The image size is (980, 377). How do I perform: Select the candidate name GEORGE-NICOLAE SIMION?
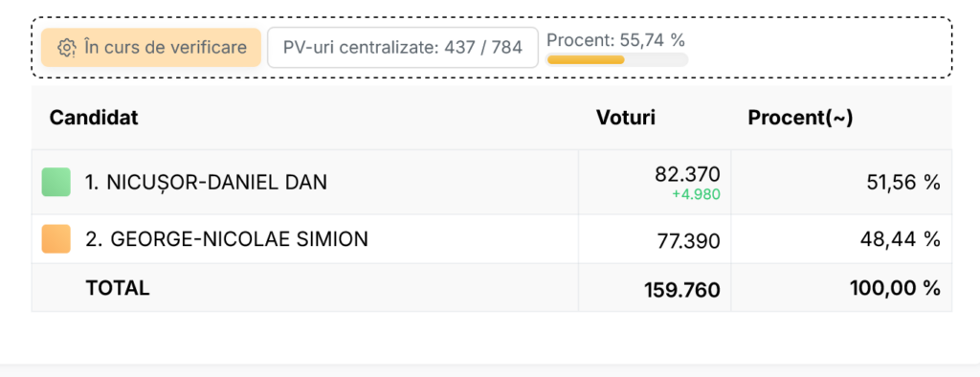[226, 239]
